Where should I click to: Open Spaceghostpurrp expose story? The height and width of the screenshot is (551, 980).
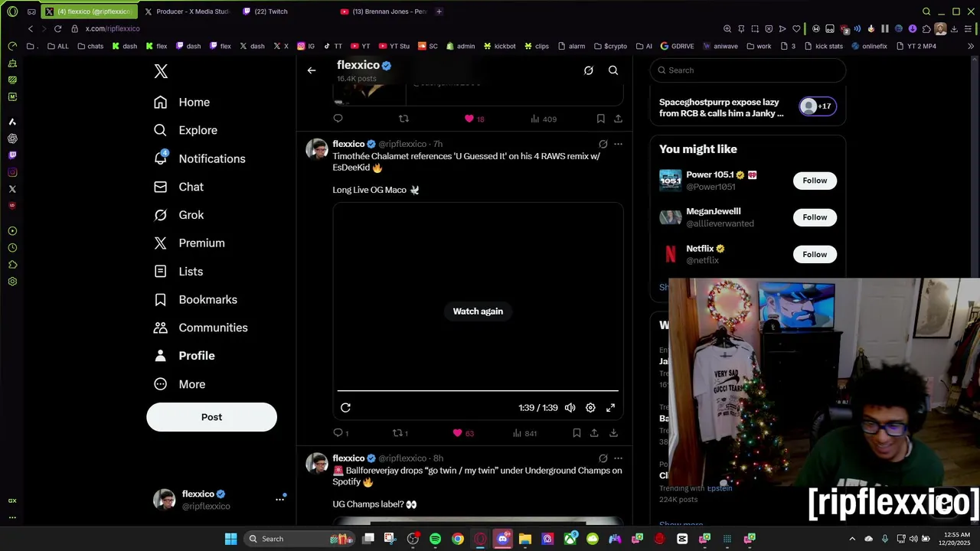(x=721, y=107)
